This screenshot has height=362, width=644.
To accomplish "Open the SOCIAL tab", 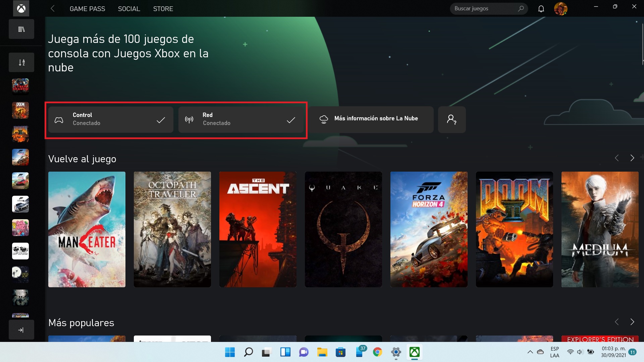I will (x=129, y=9).
